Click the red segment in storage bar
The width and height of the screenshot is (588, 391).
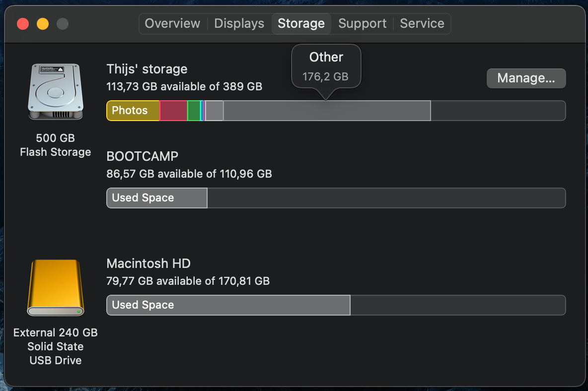(x=173, y=111)
